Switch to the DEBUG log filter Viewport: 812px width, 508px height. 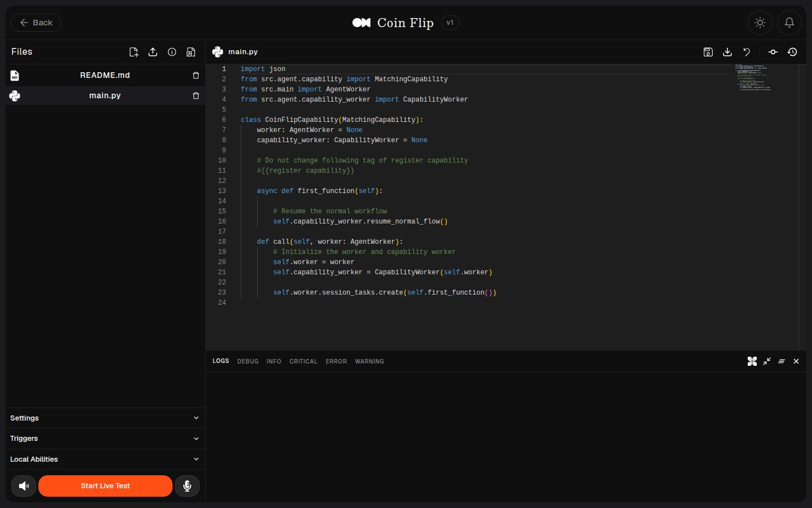[248, 361]
